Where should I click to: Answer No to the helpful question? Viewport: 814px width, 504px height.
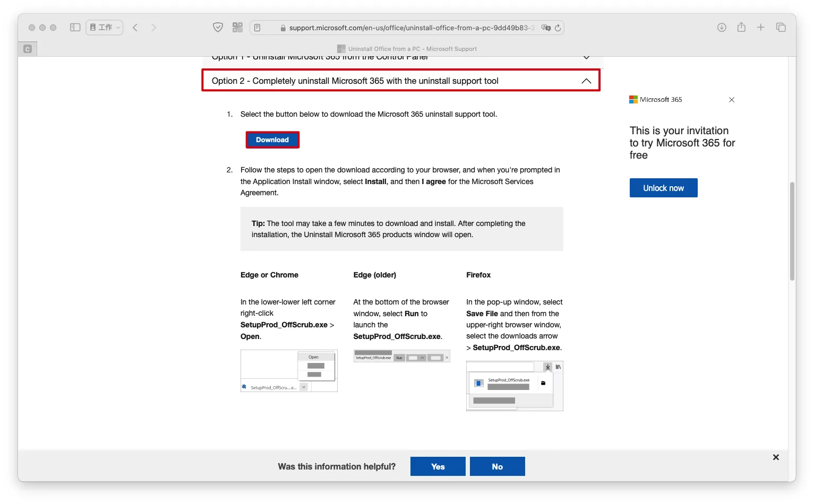click(498, 466)
